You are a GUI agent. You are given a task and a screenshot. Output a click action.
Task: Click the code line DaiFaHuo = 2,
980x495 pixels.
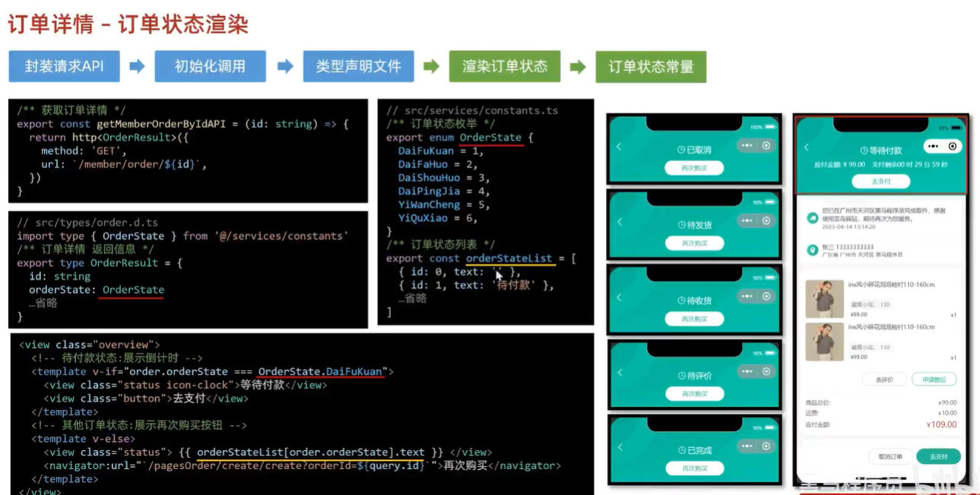pyautogui.click(x=438, y=164)
